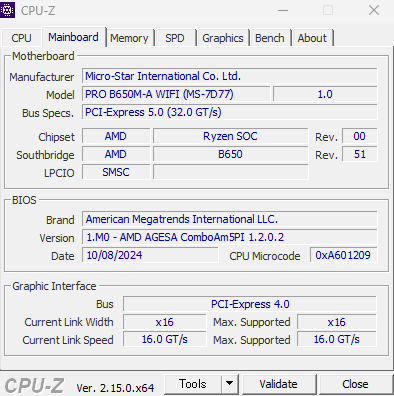
Task: Open the Bench tab
Action: 270,38
